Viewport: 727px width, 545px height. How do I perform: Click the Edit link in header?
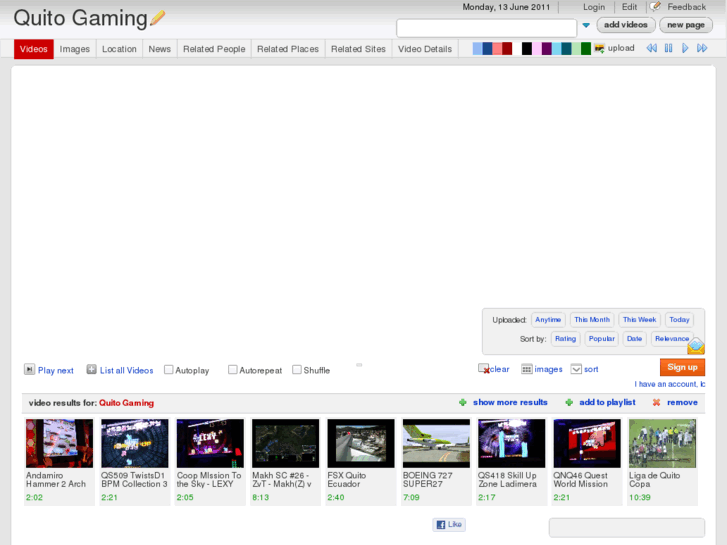[x=629, y=7]
